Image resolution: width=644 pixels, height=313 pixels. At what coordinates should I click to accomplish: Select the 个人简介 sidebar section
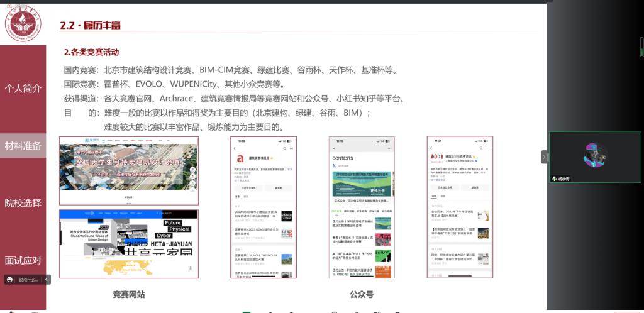[23, 89]
